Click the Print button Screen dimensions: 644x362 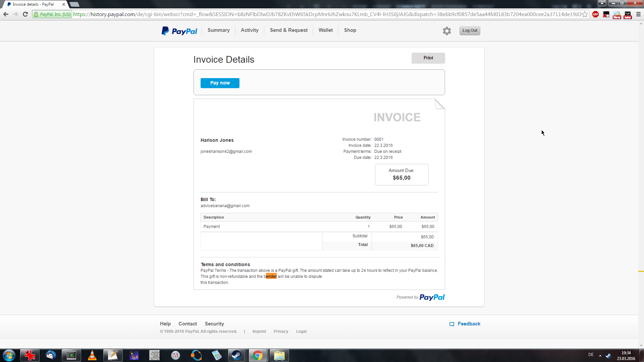point(428,58)
